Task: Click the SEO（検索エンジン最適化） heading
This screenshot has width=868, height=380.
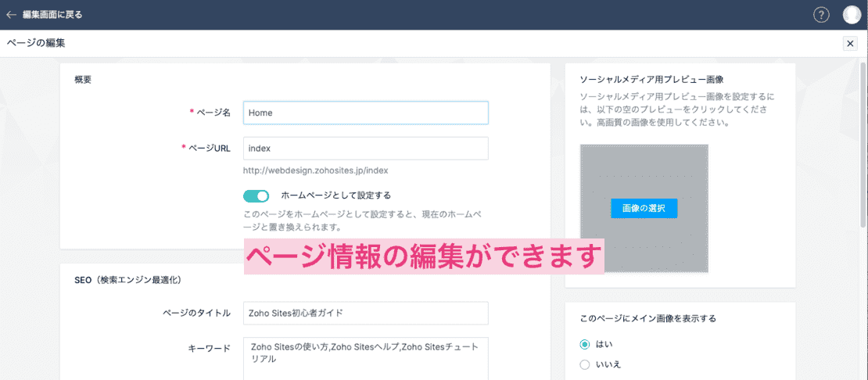Action: pos(127,280)
